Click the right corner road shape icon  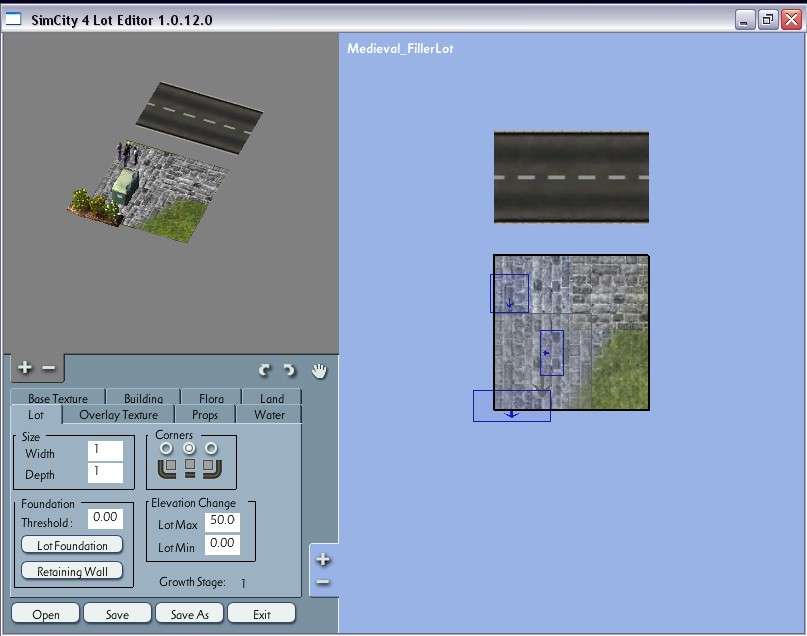coord(212,468)
